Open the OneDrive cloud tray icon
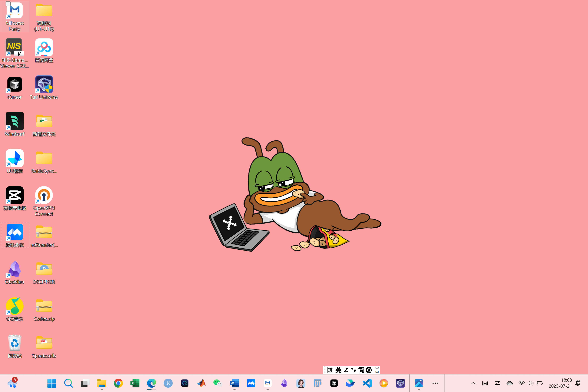Image resolution: width=588 pixels, height=392 pixels. pyautogui.click(x=510, y=383)
